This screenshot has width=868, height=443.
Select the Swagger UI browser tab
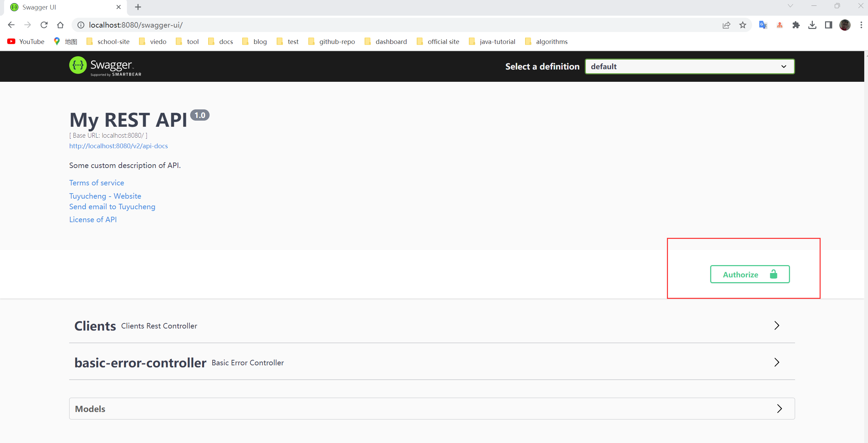[65, 7]
